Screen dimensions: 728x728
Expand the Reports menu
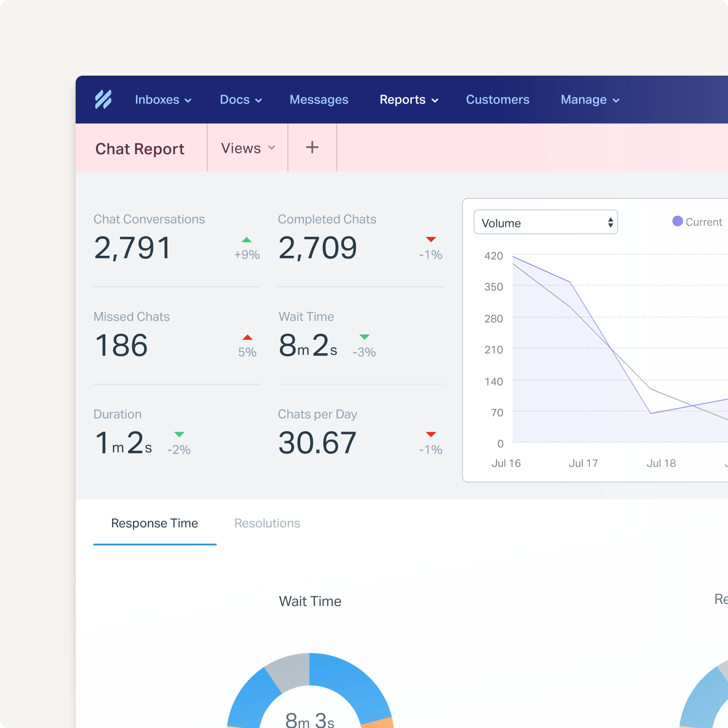[x=409, y=100]
